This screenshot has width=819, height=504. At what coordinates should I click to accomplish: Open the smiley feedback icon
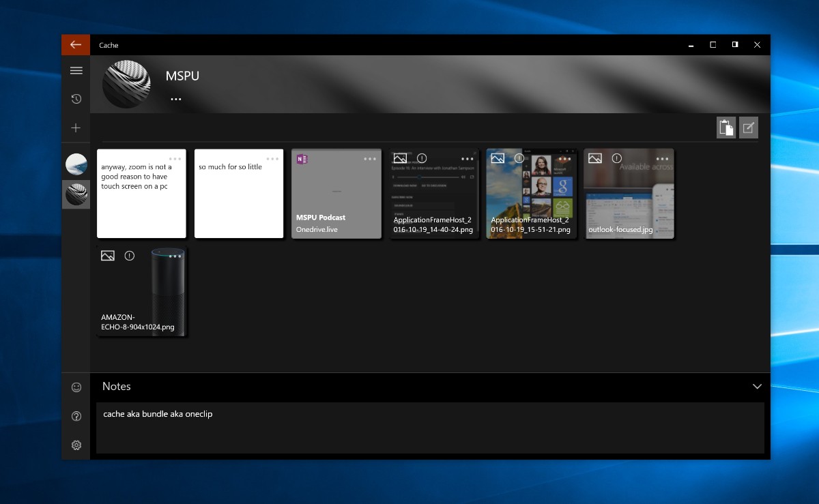(x=76, y=387)
